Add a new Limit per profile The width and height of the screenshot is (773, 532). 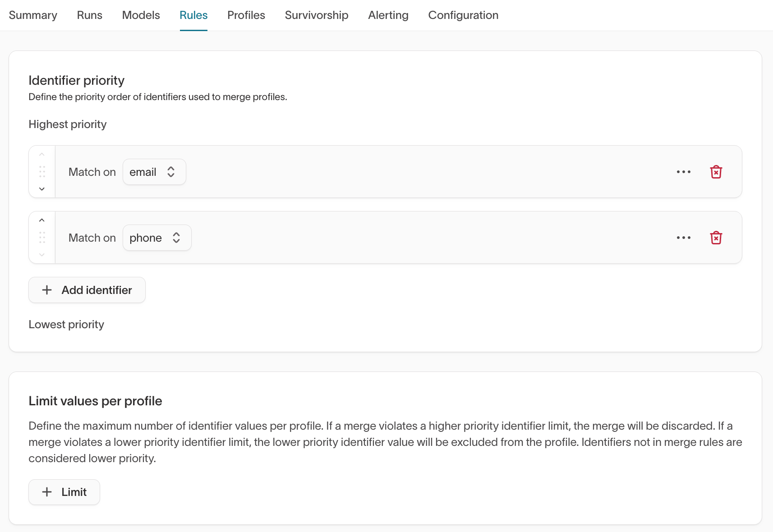[64, 492]
